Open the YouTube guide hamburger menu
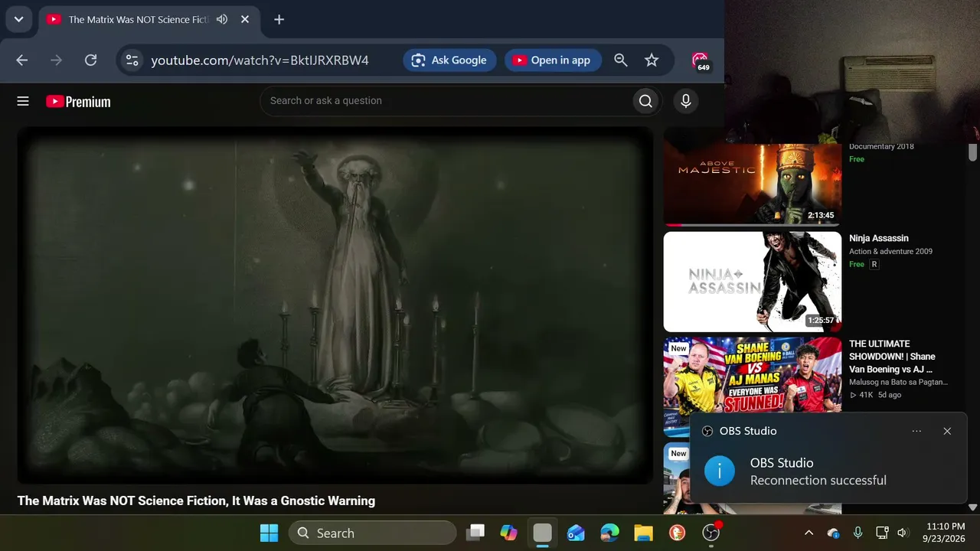Image resolution: width=980 pixels, height=551 pixels. point(23,101)
